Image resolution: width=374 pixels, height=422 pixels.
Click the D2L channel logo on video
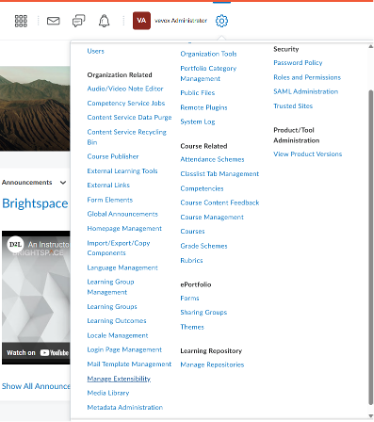pos(15,245)
